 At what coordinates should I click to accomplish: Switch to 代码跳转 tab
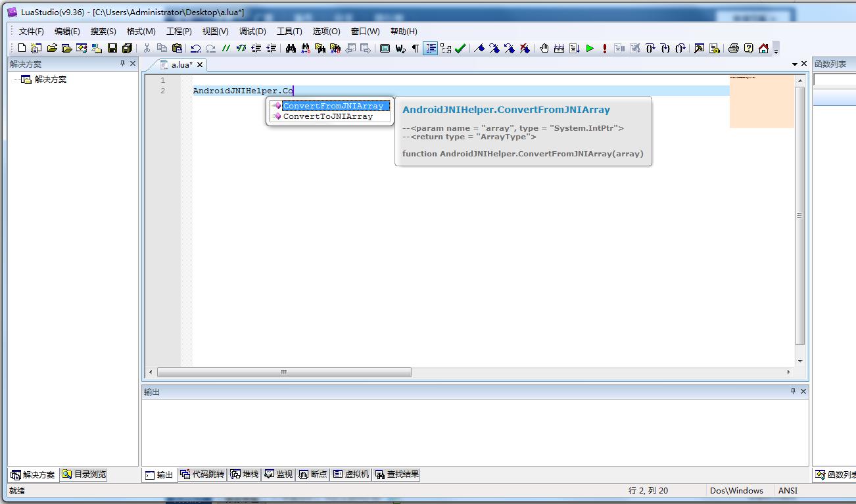pyautogui.click(x=202, y=474)
